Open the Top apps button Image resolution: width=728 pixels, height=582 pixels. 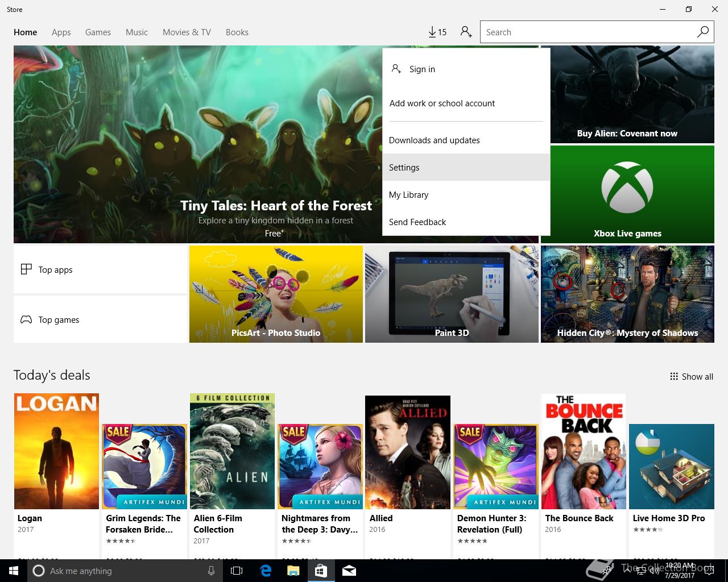coord(100,269)
